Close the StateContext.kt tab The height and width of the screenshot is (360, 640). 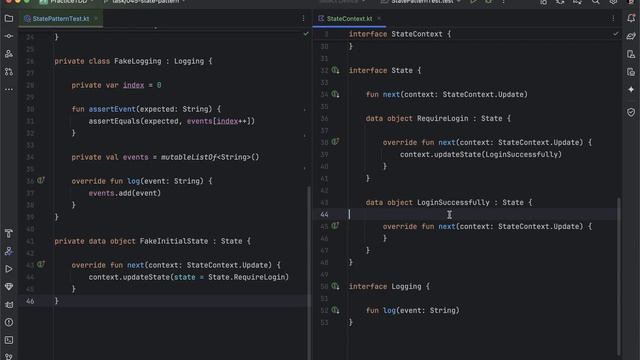coord(379,19)
